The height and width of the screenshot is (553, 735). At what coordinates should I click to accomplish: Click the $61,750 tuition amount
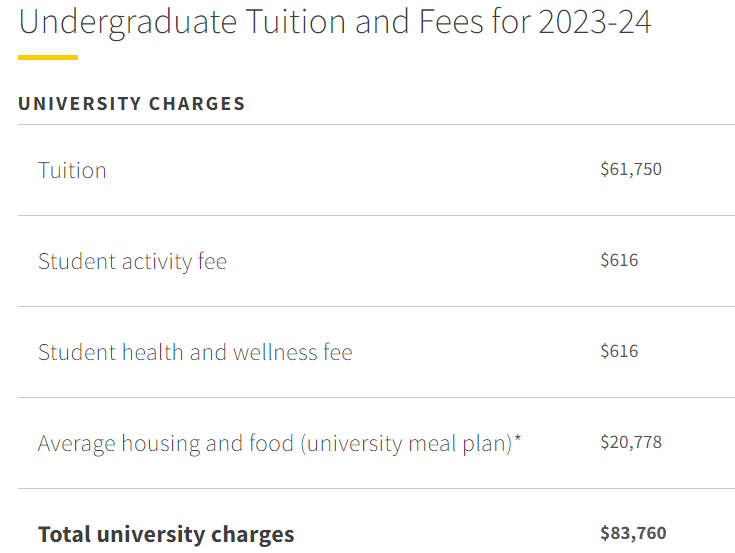coord(631,169)
